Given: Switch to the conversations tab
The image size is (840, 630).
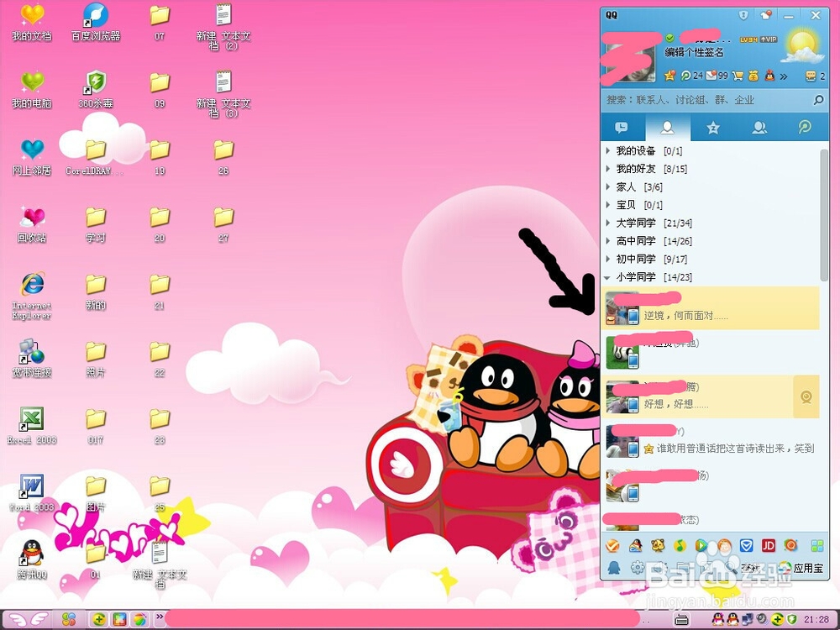Looking at the screenshot, I should (622, 128).
